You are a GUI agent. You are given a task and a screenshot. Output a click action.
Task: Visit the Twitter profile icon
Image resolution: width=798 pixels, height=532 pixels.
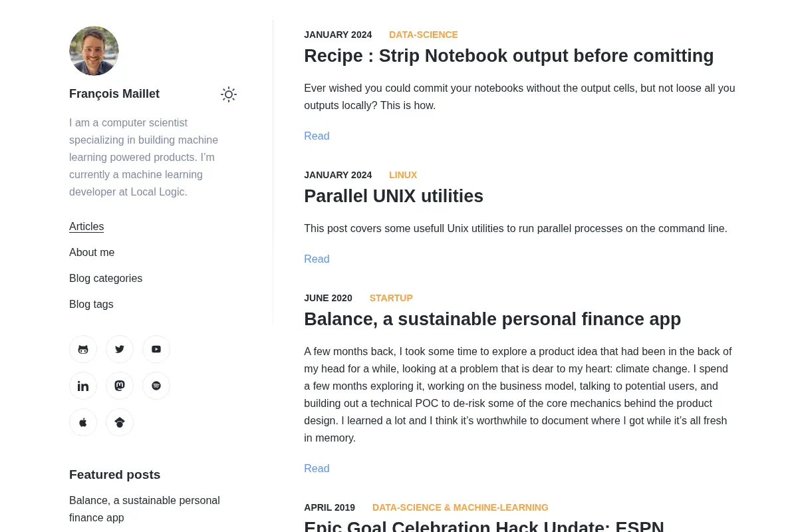[120, 349]
